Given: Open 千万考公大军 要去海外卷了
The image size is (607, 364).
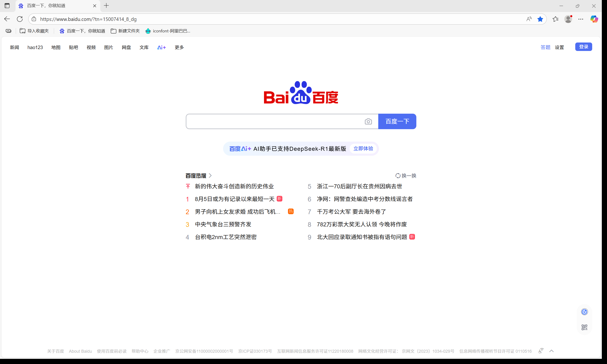Looking at the screenshot, I should click(351, 212).
